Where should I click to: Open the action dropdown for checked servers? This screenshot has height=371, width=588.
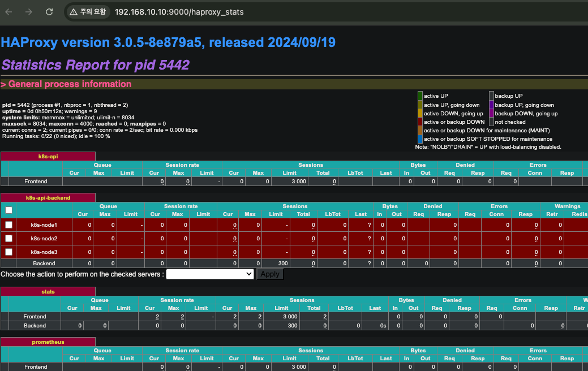[x=210, y=274]
